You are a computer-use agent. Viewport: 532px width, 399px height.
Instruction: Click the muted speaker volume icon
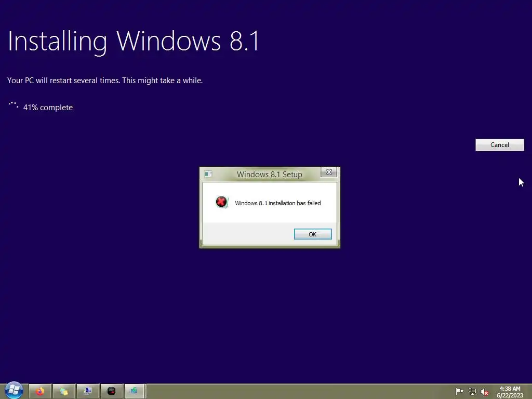tap(485, 392)
